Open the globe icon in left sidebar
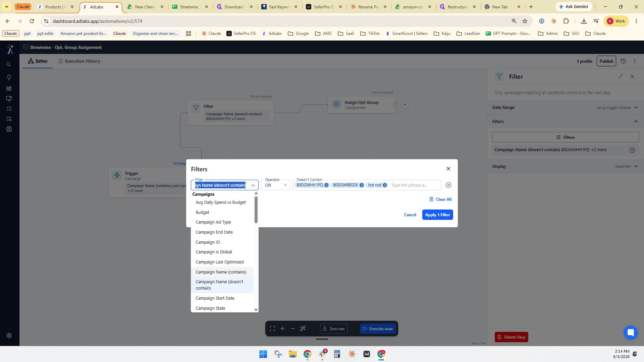The height and width of the screenshot is (362, 644). coord(9,129)
